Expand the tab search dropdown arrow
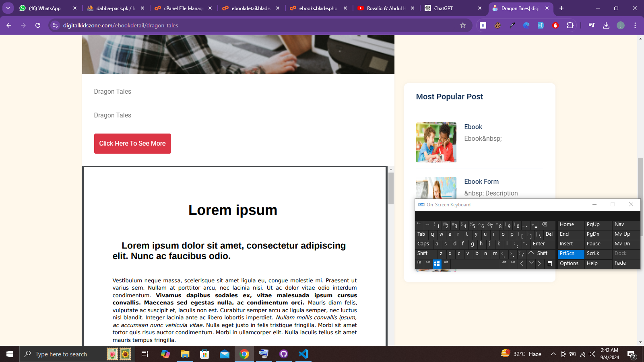The image size is (644, 362). pyautogui.click(x=8, y=8)
